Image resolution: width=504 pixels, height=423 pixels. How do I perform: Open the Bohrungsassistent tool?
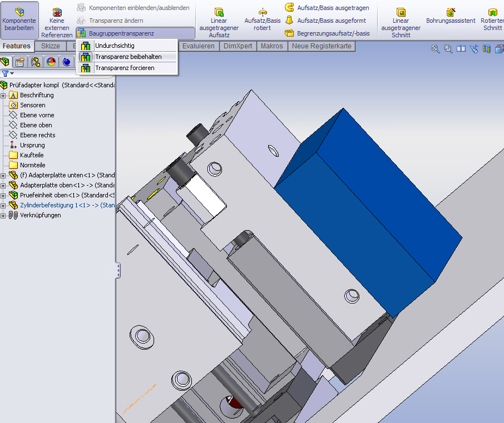(x=451, y=16)
